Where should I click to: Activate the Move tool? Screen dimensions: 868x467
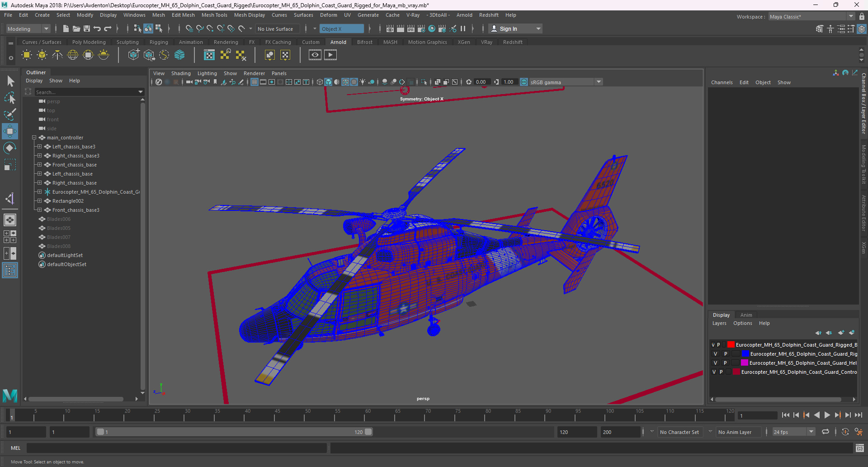point(10,131)
